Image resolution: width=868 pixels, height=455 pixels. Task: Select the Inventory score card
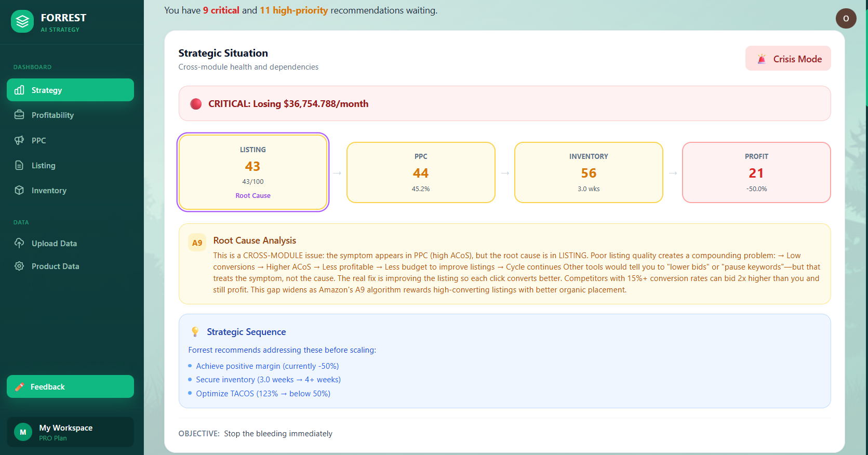tap(589, 172)
